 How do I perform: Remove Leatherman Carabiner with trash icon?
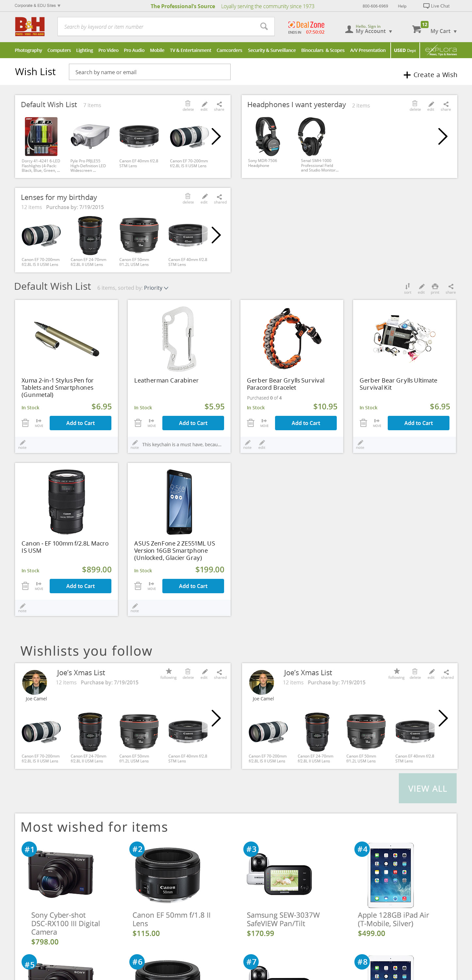138,423
